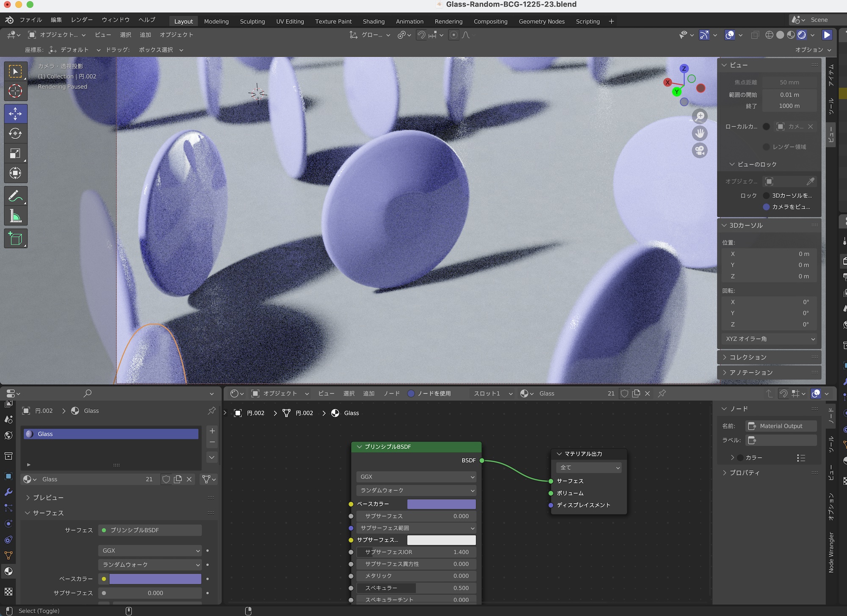Select the Measure tool
Screen dimensions: 847x616
coord(16,216)
